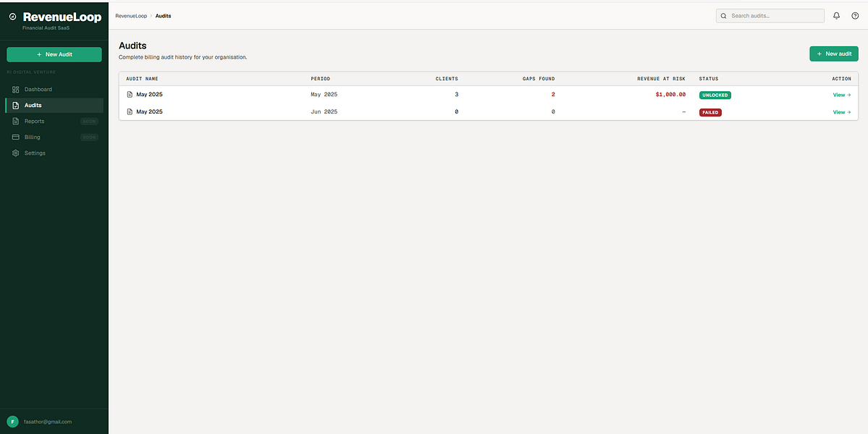The width and height of the screenshot is (868, 434).
Task: Click the user avatar 'F' icon
Action: point(12,421)
